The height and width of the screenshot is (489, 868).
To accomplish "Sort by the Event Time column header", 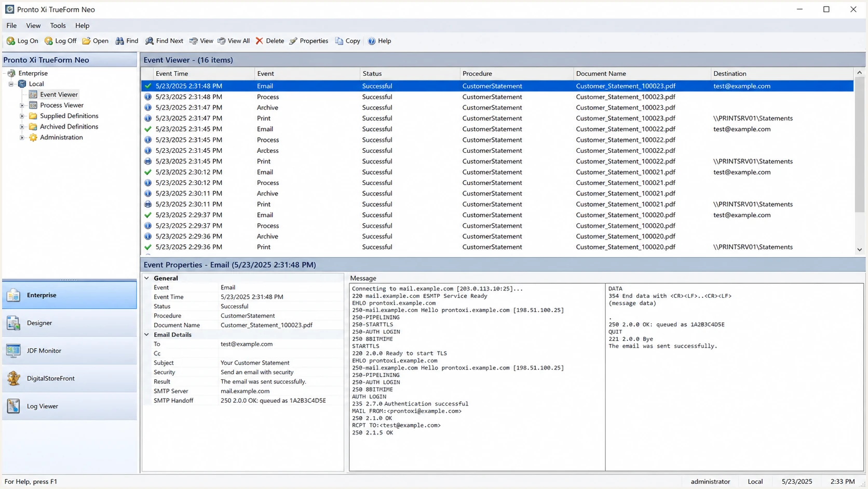I will [204, 74].
